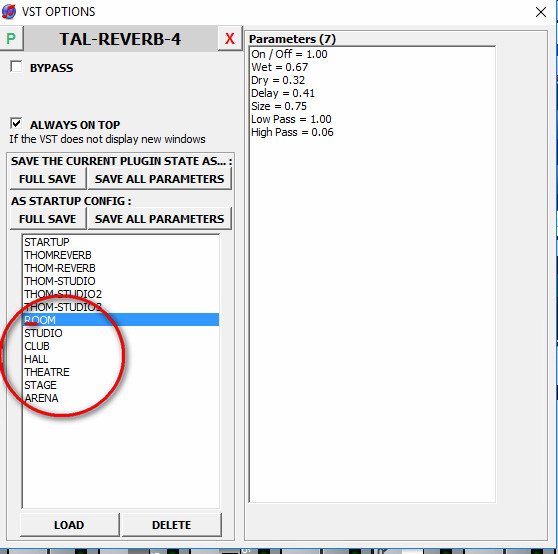Viewport: 558px width, 554px height.
Task: Choose the HALL preset from the list
Action: pyautogui.click(x=121, y=359)
